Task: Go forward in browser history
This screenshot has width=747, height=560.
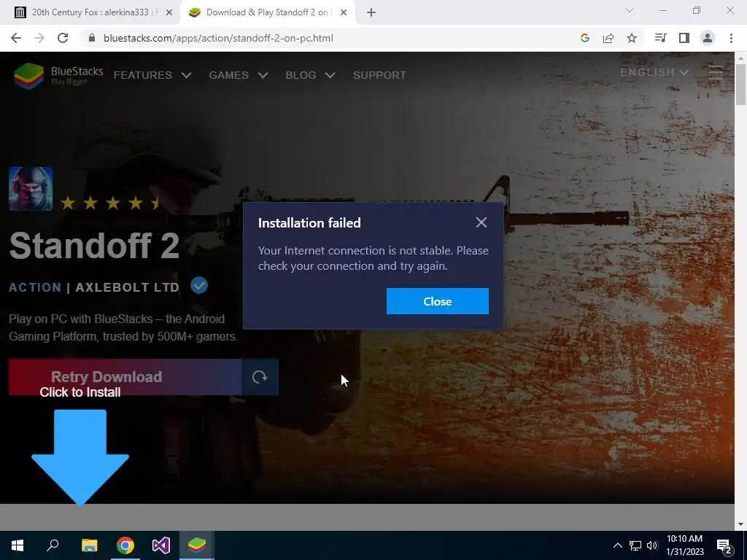Action: click(x=39, y=38)
